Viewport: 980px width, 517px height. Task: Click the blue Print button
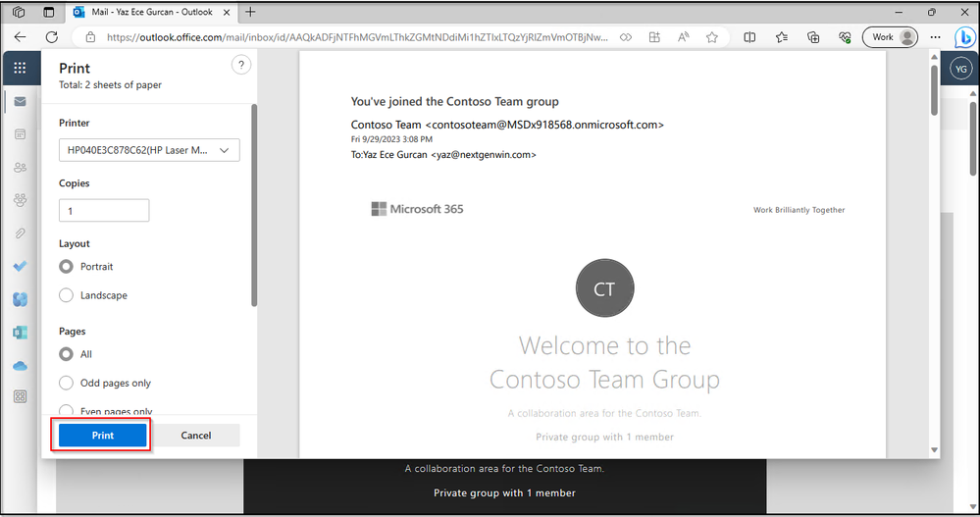(x=102, y=436)
